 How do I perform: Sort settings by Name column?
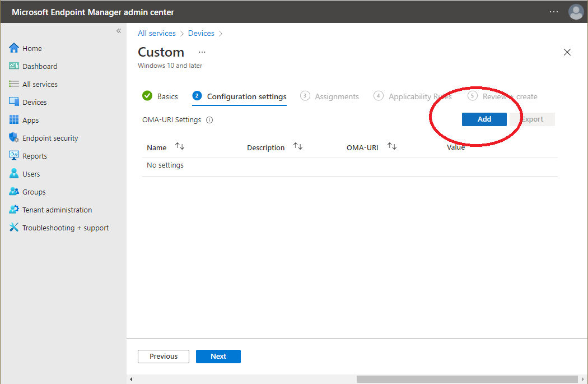[180, 146]
